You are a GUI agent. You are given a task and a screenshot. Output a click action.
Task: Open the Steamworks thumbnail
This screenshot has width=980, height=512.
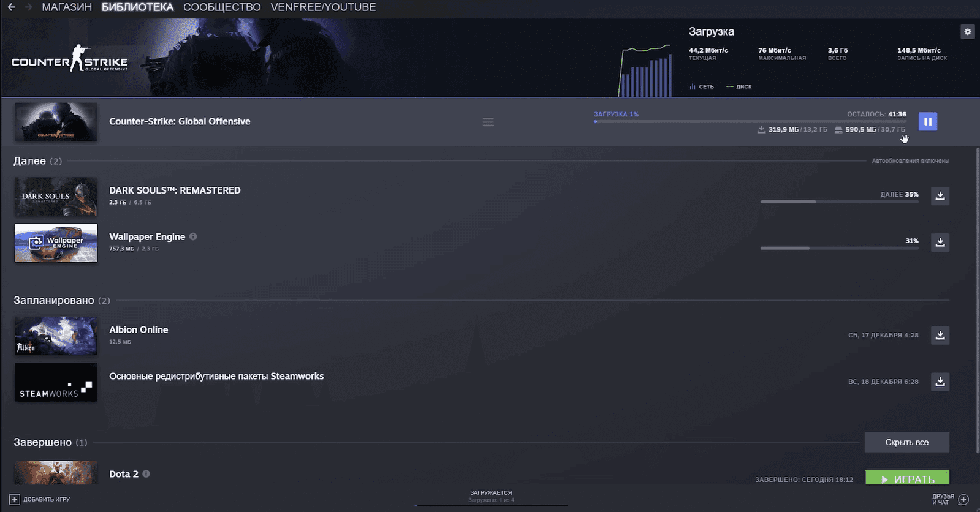click(56, 382)
